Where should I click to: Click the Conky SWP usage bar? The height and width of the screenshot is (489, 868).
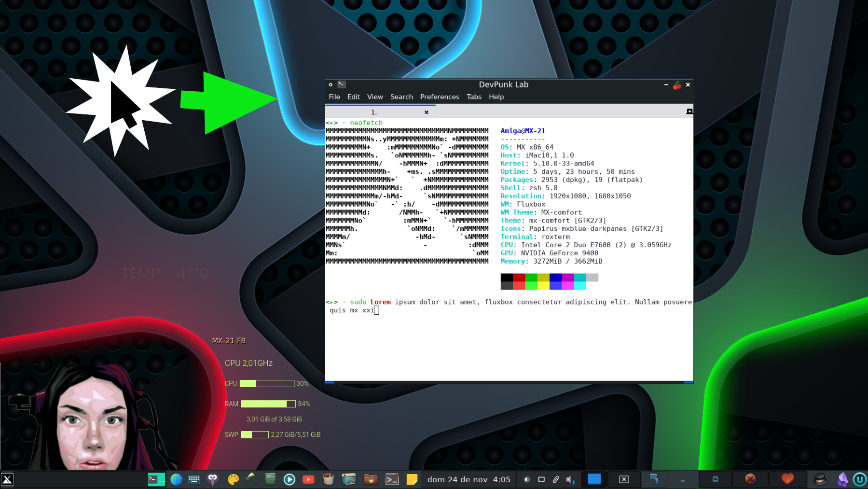[x=255, y=434]
